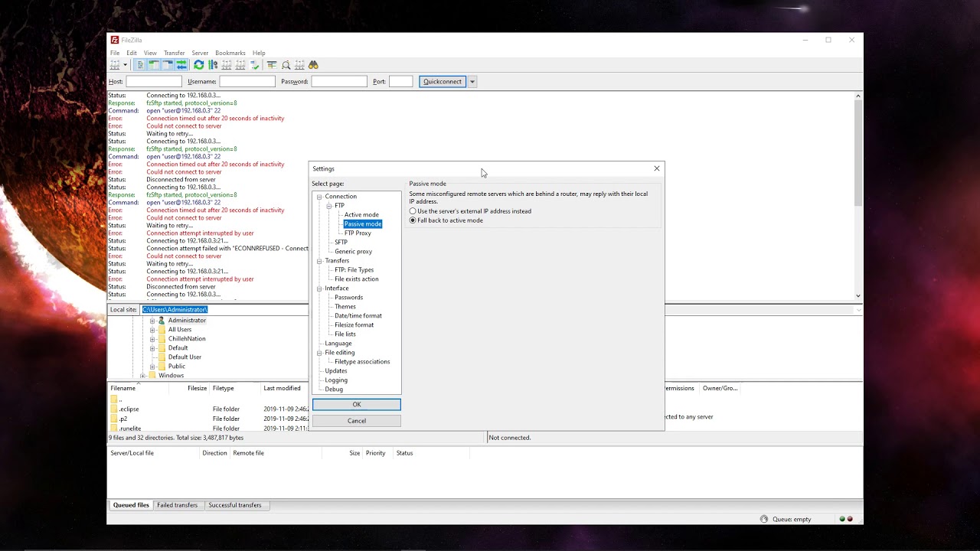Screen dimensions: 980x551
Task: Toggle directory comparison magnifier icon
Action: coord(286,65)
